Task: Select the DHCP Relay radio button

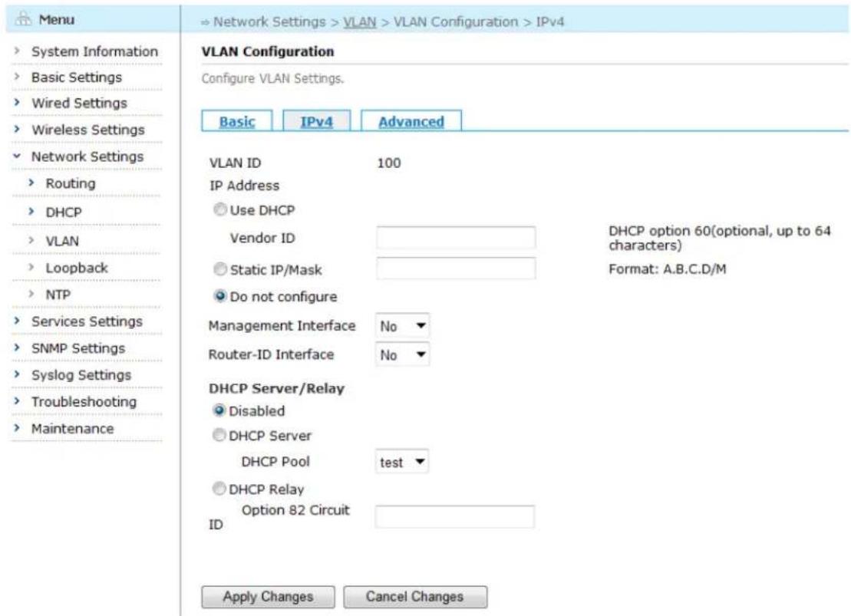Action: pos(219,489)
